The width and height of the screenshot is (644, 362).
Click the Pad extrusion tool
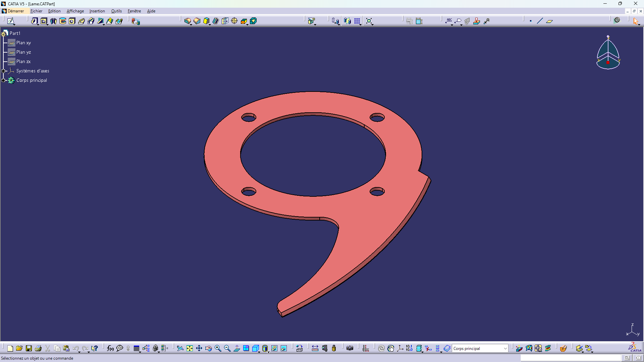pyautogui.click(x=35, y=21)
